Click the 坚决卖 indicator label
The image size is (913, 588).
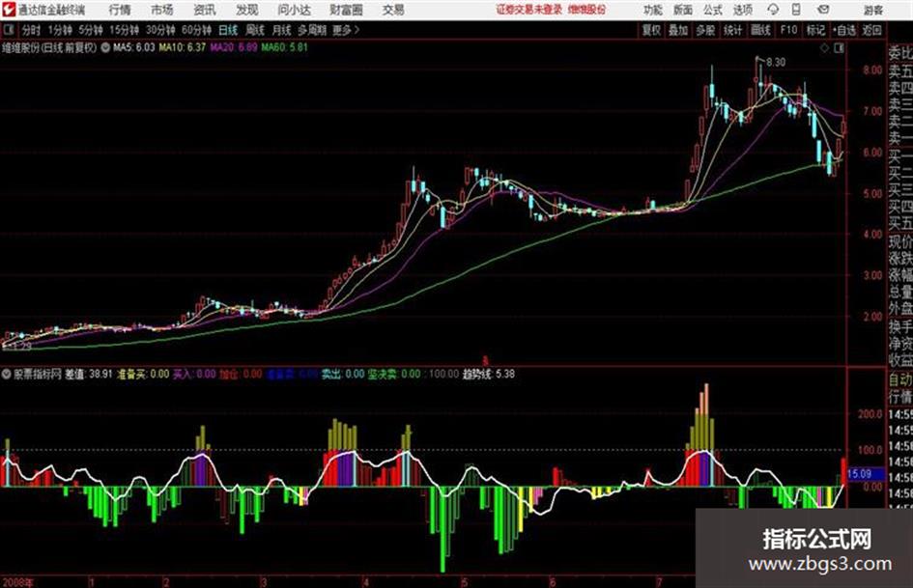tap(393, 374)
